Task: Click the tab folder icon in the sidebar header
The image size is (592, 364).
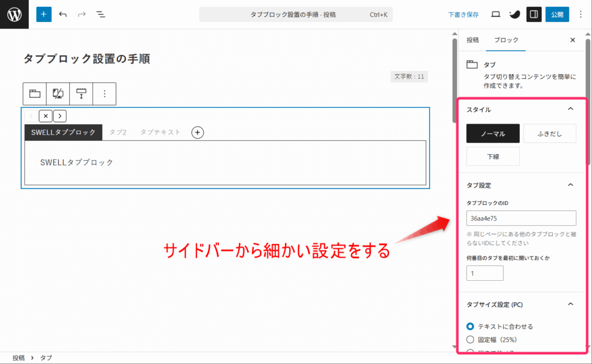Action: coord(472,65)
